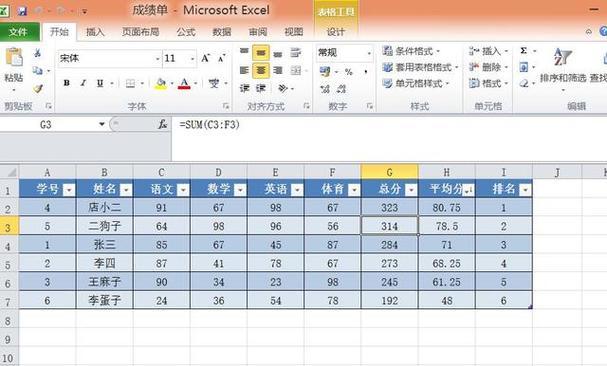Screen dimensions: 607x366
Task: Click the increase font size icon
Action: [x=206, y=58]
